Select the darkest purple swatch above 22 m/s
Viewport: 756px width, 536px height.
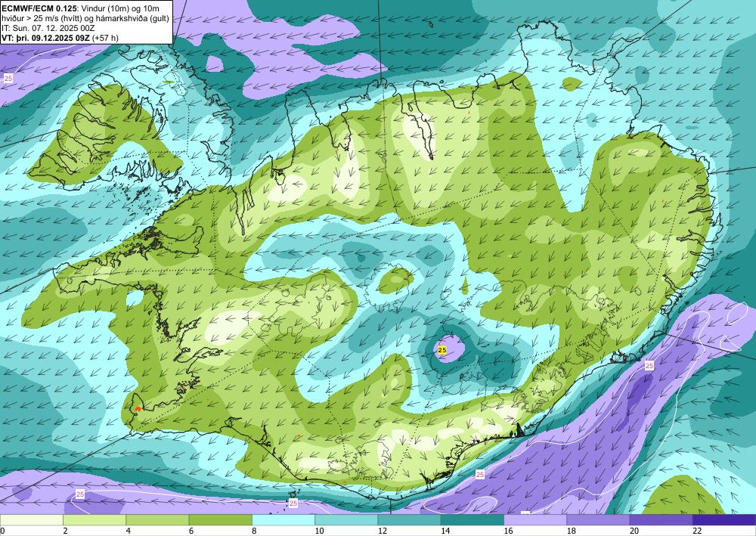[x=724, y=519]
